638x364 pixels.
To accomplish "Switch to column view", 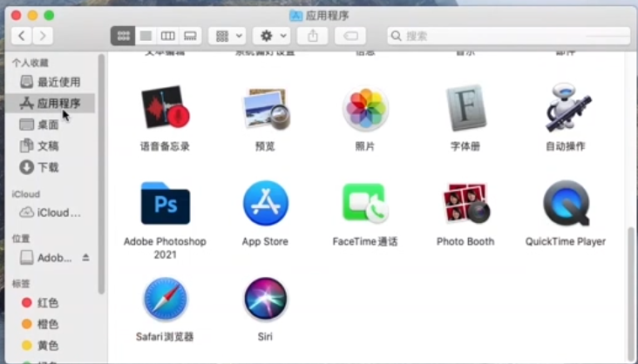I will tap(167, 37).
